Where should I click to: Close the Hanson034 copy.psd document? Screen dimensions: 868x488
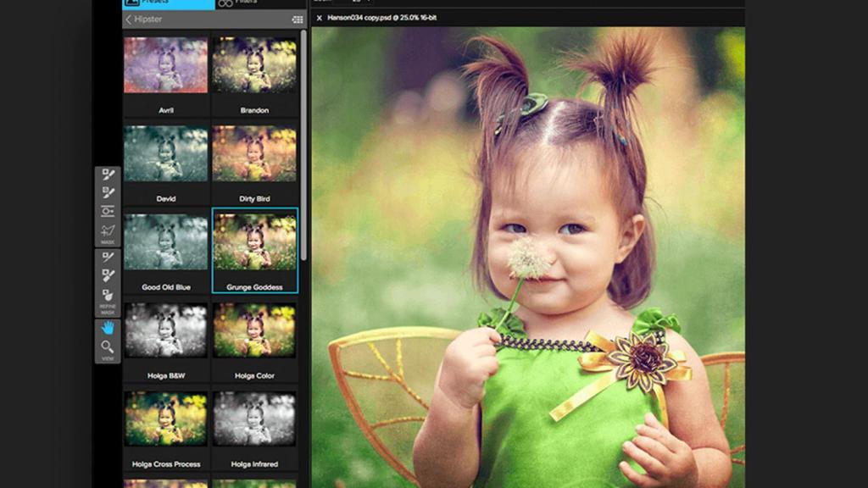click(320, 18)
